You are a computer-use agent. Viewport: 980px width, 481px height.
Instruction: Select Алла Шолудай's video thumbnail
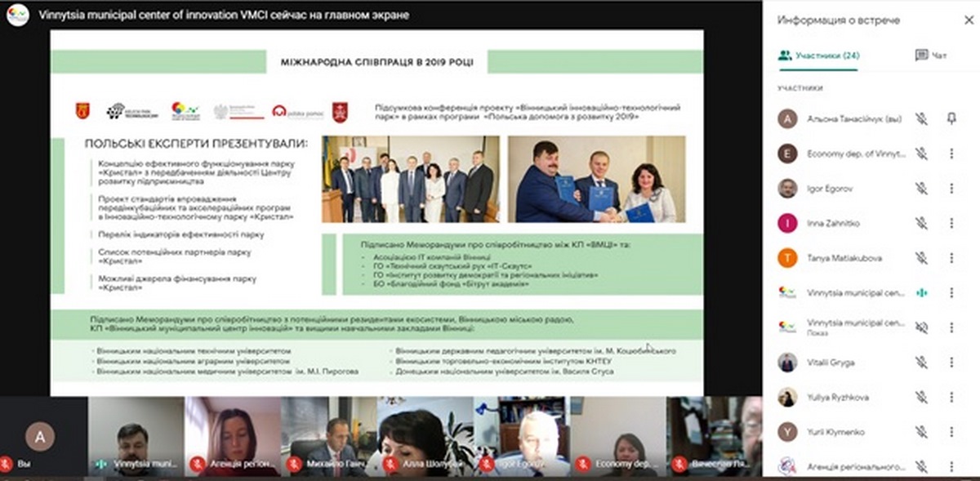click(425, 434)
